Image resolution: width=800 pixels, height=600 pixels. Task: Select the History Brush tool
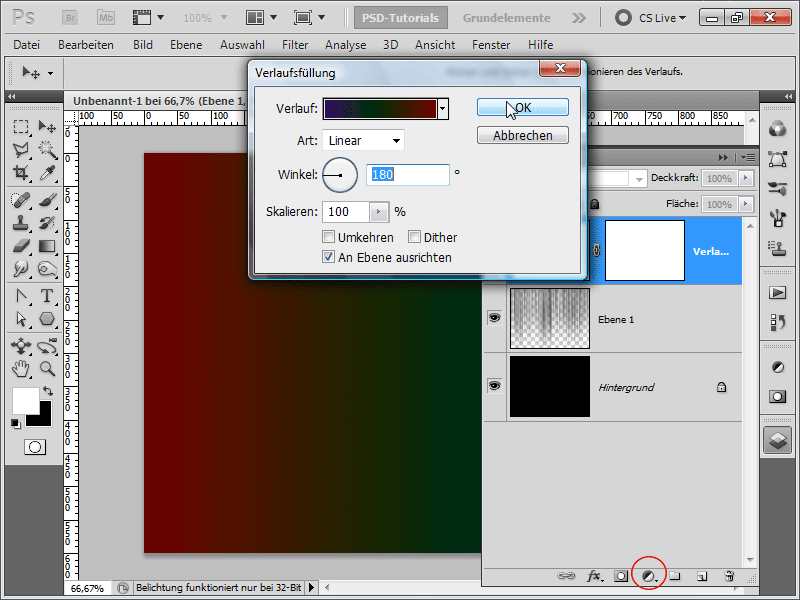coord(47,223)
